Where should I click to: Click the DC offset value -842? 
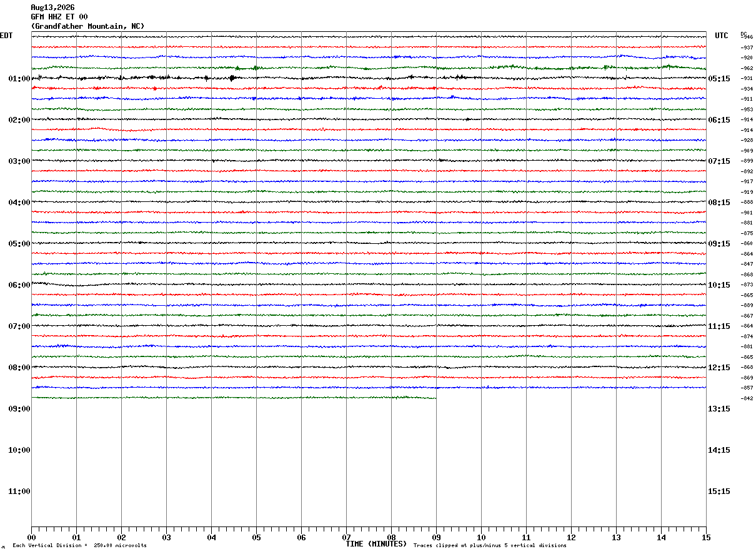click(x=747, y=398)
